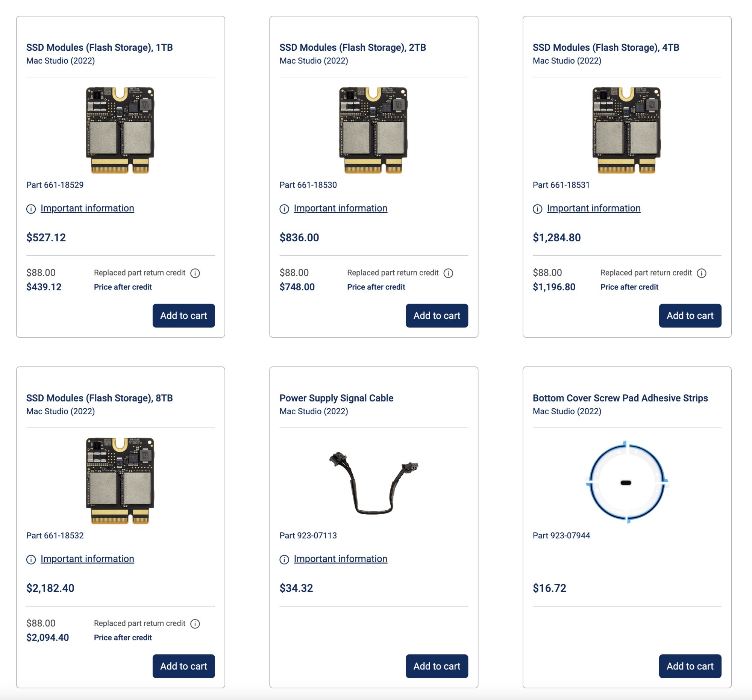Image resolution: width=752 pixels, height=700 pixels.
Task: Open Important information link for 8TB SSD
Action: click(x=87, y=559)
